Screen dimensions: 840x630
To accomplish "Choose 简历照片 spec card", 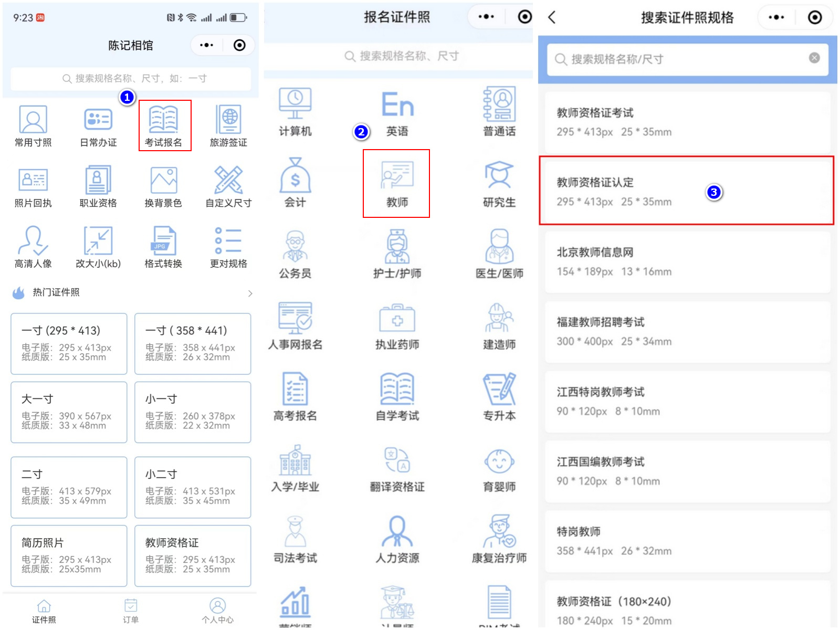I will [x=69, y=555].
